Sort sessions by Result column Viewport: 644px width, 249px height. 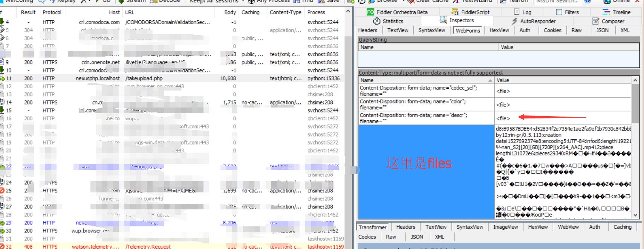[x=28, y=12]
